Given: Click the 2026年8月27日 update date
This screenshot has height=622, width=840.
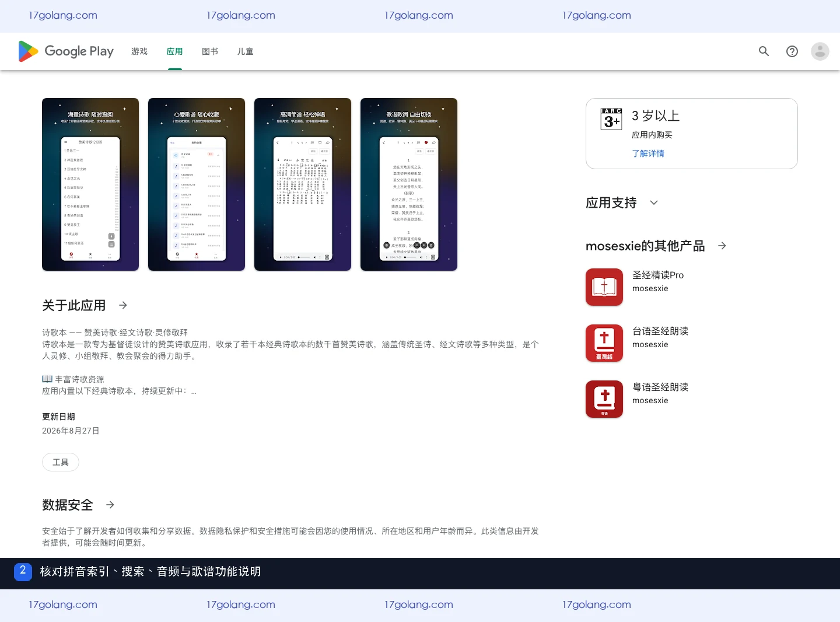Looking at the screenshot, I should [x=71, y=431].
